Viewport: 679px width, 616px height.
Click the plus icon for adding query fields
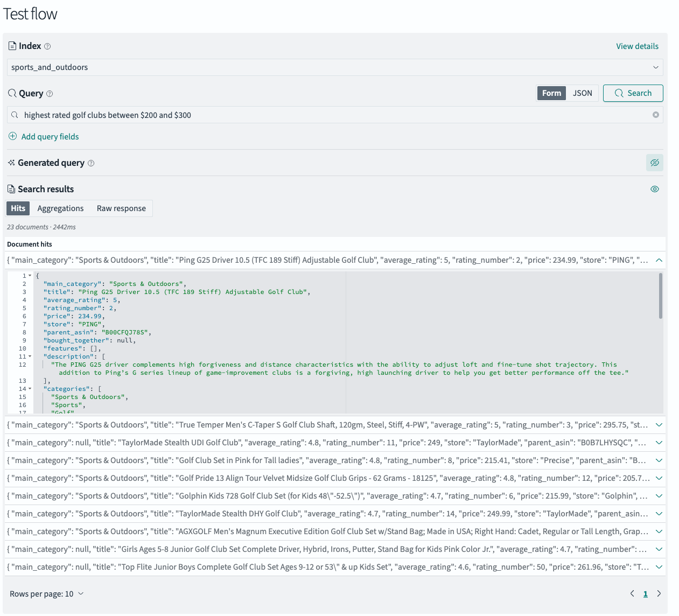[x=13, y=136]
